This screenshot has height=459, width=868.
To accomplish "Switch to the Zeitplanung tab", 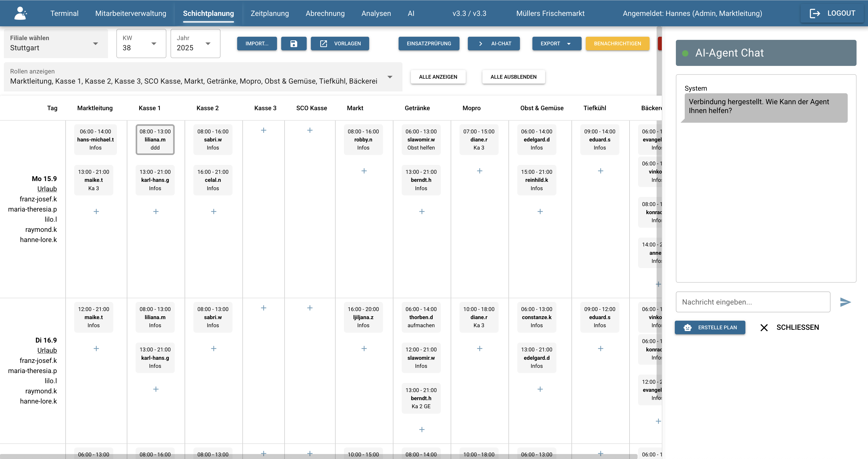I will click(269, 13).
